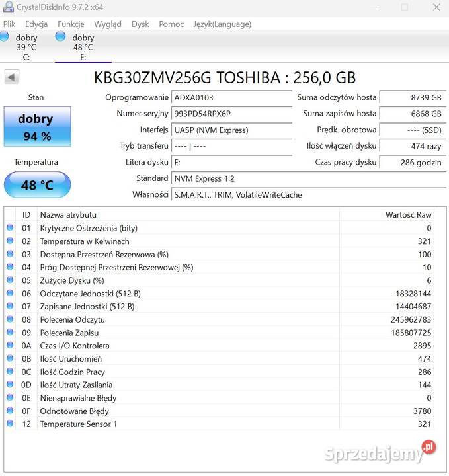Image resolution: width=449 pixels, height=476 pixels.
Task: Go to previous disk with left arrow button
Action: 12,77
